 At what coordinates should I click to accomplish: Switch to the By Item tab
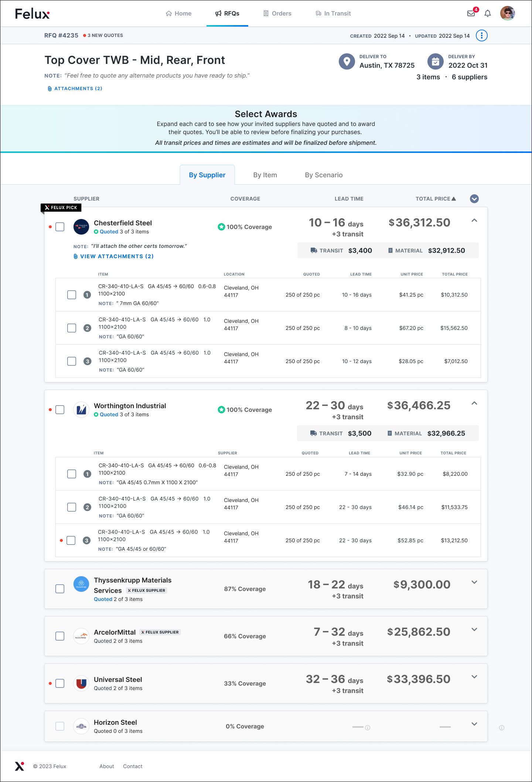(265, 175)
